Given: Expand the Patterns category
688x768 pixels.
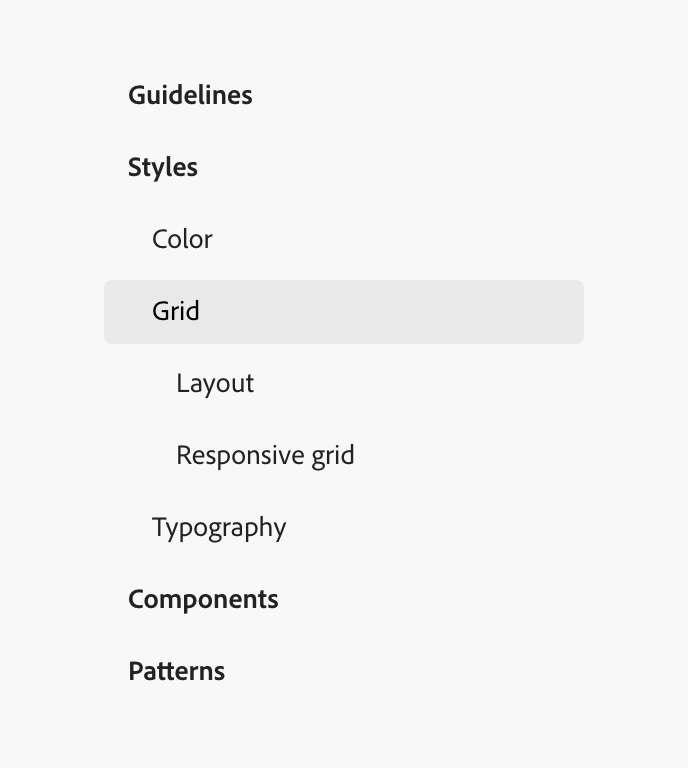Looking at the screenshot, I should (176, 671).
